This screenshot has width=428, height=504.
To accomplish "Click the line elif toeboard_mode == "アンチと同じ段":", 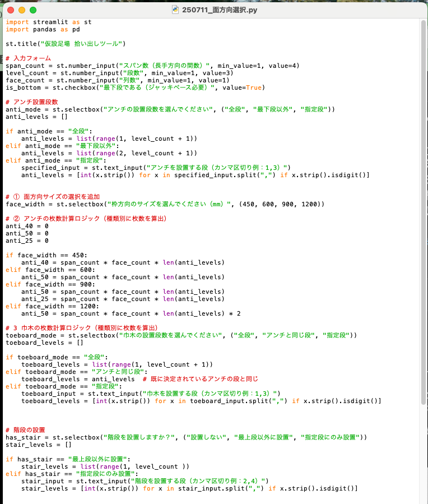I will tap(76, 372).
